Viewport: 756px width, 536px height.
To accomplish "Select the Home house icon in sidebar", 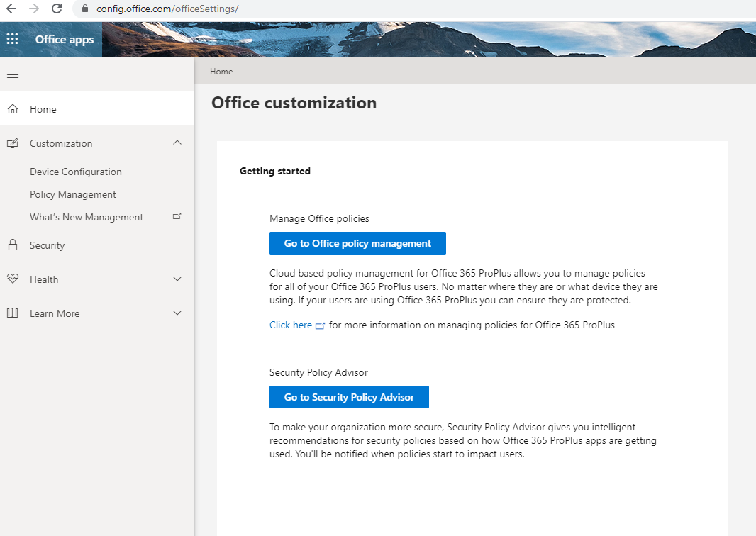I will 13,108.
